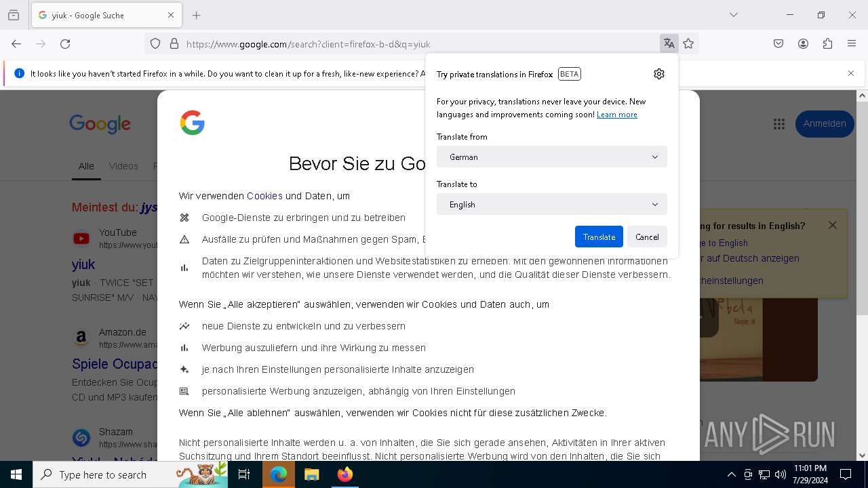
Task: Open the 'Spiele Ocupac' Amazon result link
Action: coord(115,364)
